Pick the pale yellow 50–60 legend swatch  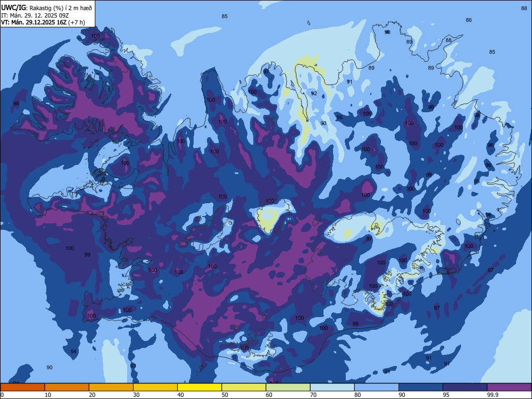pyautogui.click(x=244, y=387)
